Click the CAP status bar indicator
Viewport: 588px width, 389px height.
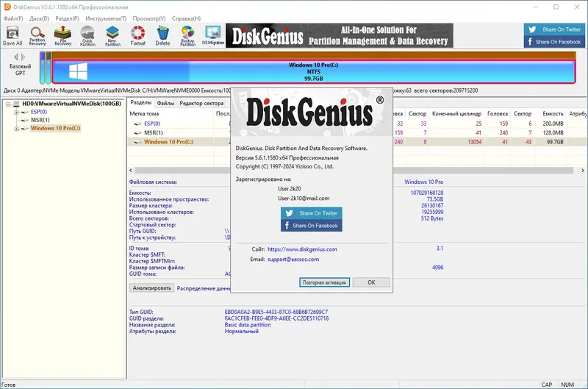coord(547,385)
